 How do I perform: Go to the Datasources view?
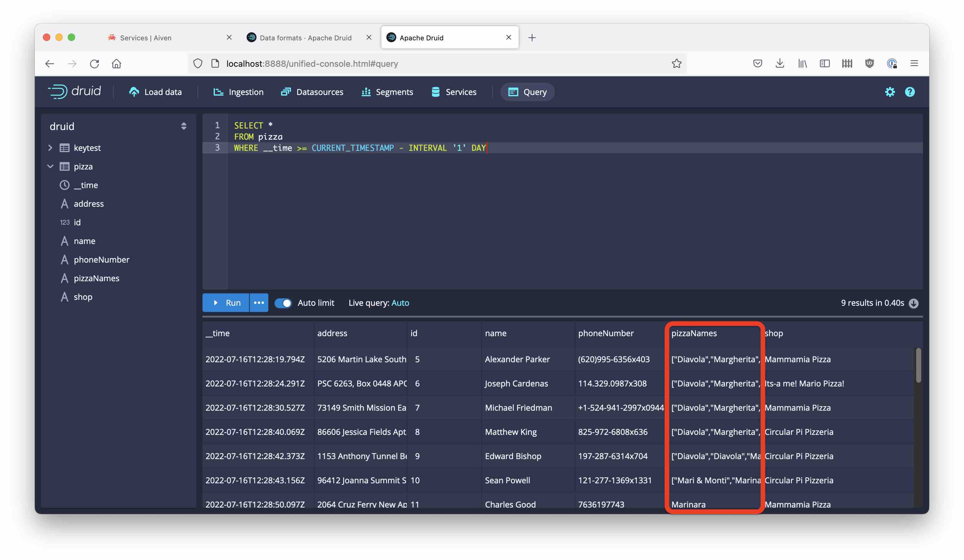pos(312,92)
